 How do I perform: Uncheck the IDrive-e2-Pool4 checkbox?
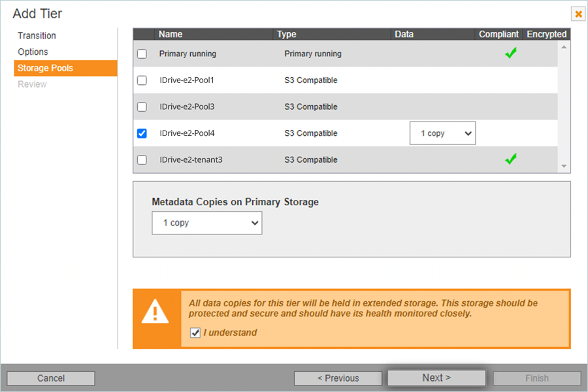coord(142,133)
